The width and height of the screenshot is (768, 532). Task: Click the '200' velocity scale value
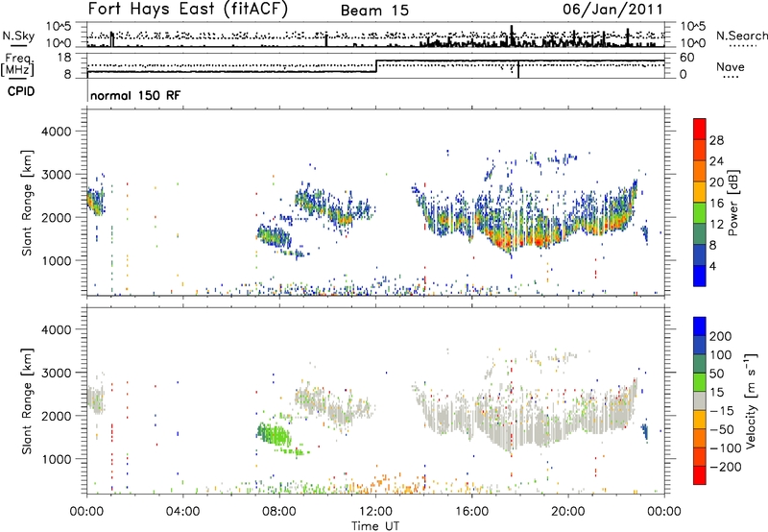(721, 336)
